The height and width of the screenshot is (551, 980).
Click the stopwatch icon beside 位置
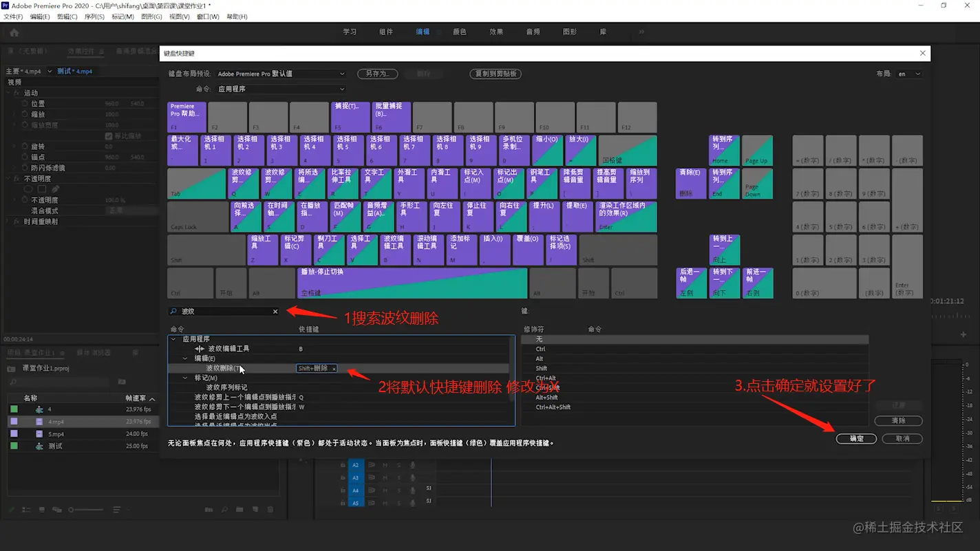point(25,104)
